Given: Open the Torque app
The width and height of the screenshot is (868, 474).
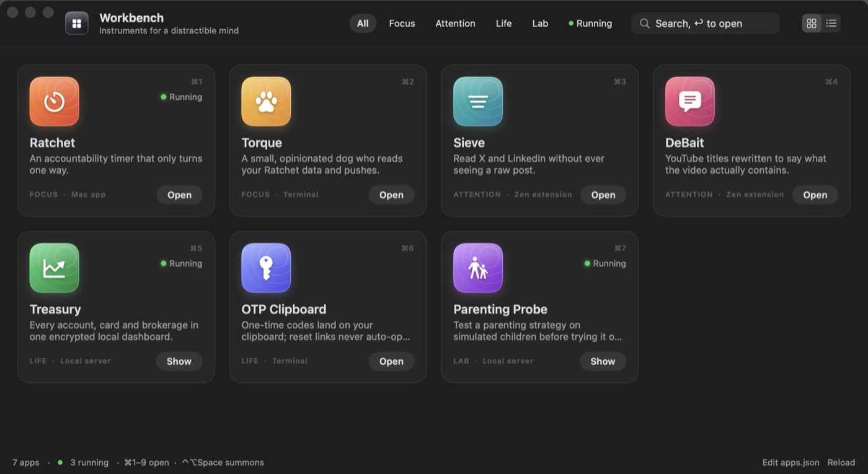Looking at the screenshot, I should [391, 195].
